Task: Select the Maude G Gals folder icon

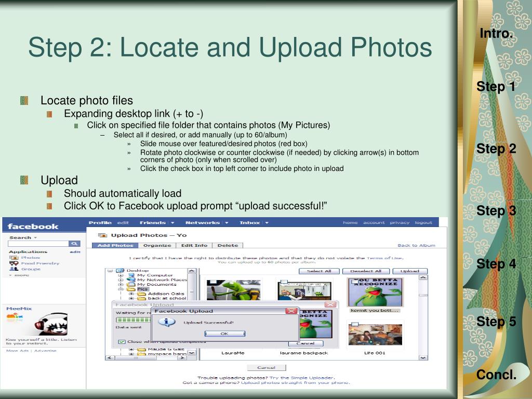Action: pyautogui.click(x=142, y=349)
